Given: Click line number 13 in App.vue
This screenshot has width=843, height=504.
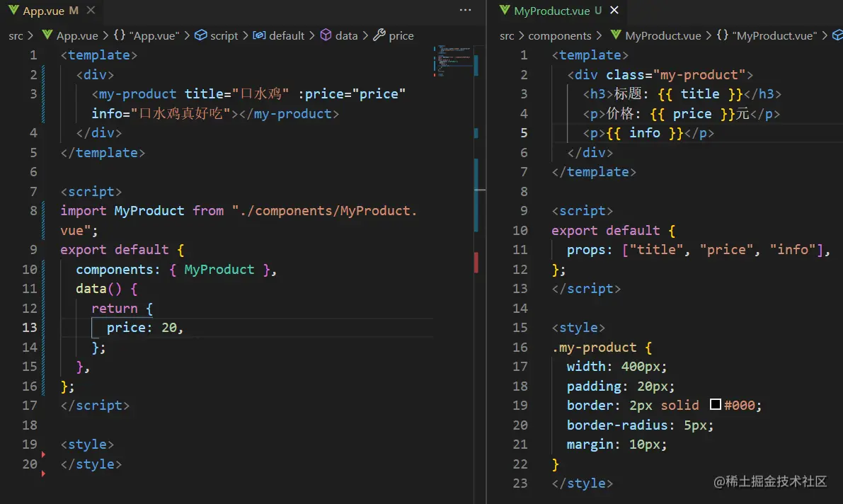Looking at the screenshot, I should pos(30,328).
